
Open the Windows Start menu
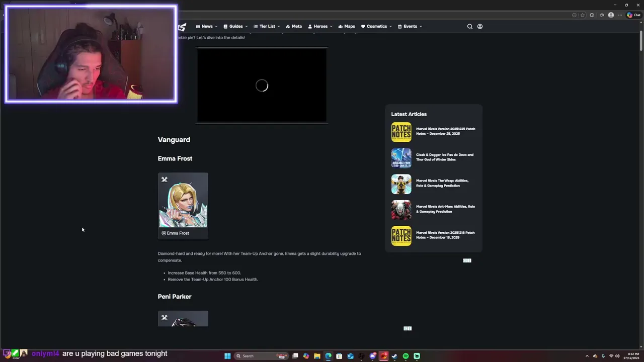[x=227, y=356]
